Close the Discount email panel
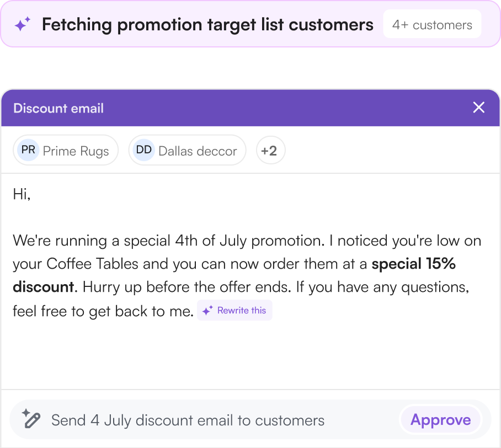This screenshot has height=448, width=501. [x=478, y=108]
